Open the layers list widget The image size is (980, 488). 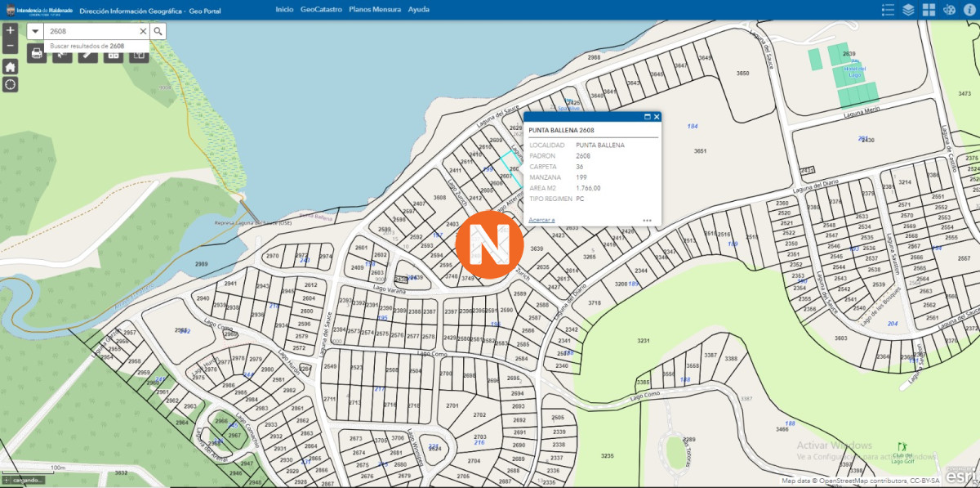908,10
